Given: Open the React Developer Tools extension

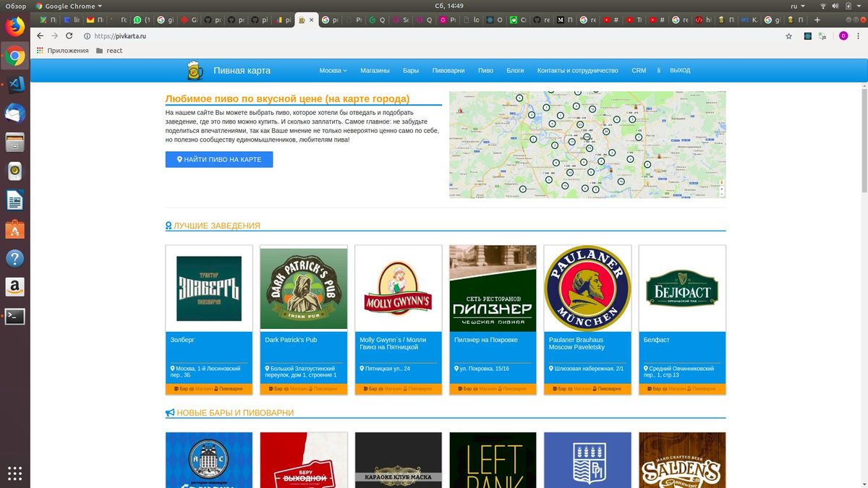Looking at the screenshot, I should (808, 35).
